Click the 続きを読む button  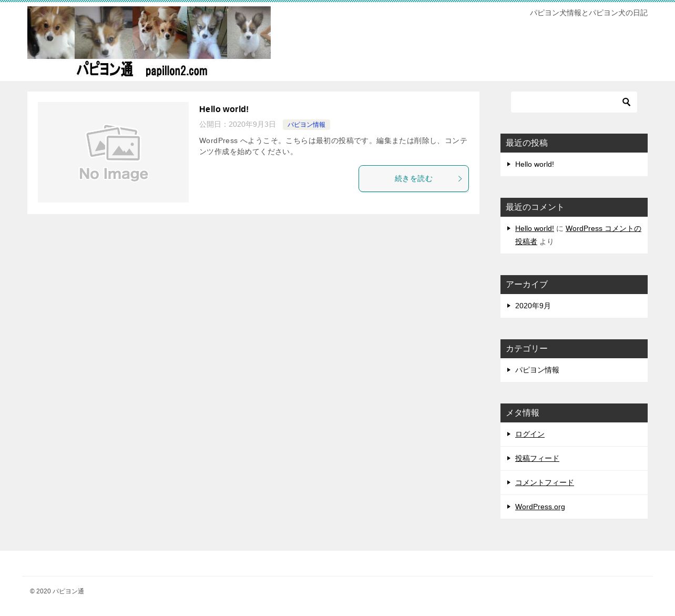click(x=414, y=179)
